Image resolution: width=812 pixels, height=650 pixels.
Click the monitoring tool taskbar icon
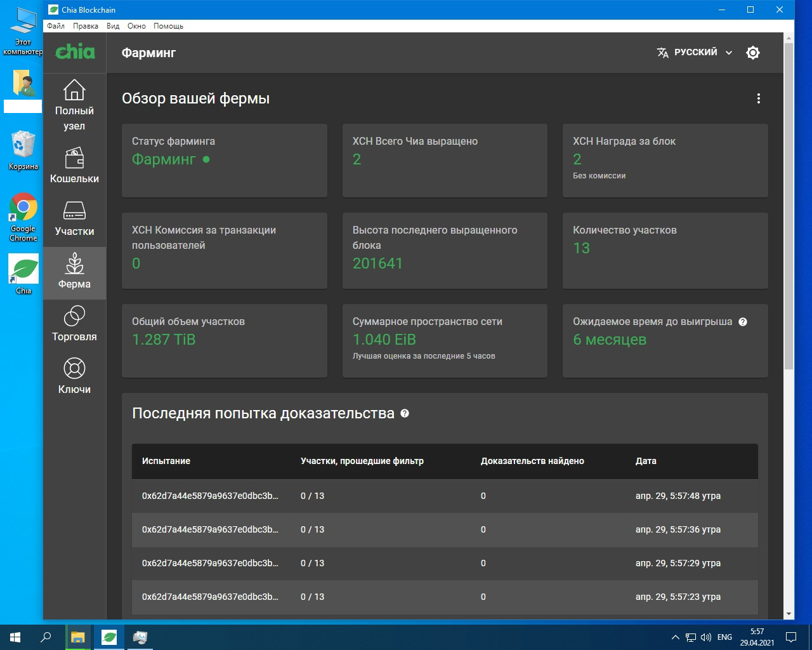point(140,637)
